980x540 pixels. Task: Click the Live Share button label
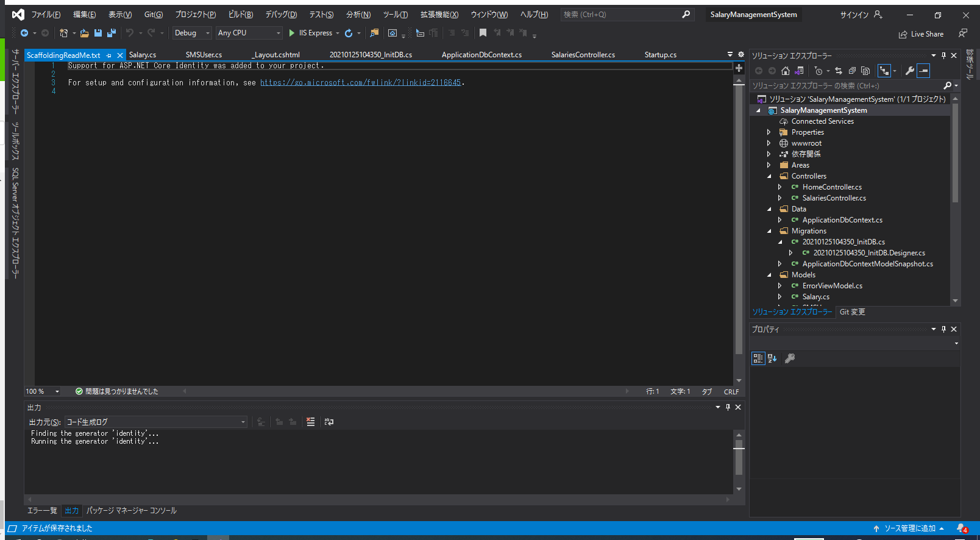(x=927, y=34)
